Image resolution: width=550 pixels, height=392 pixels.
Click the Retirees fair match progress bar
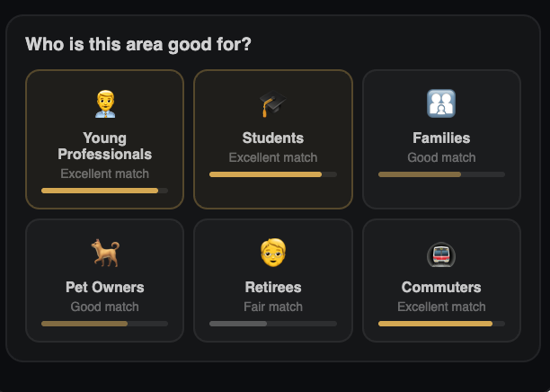point(273,324)
